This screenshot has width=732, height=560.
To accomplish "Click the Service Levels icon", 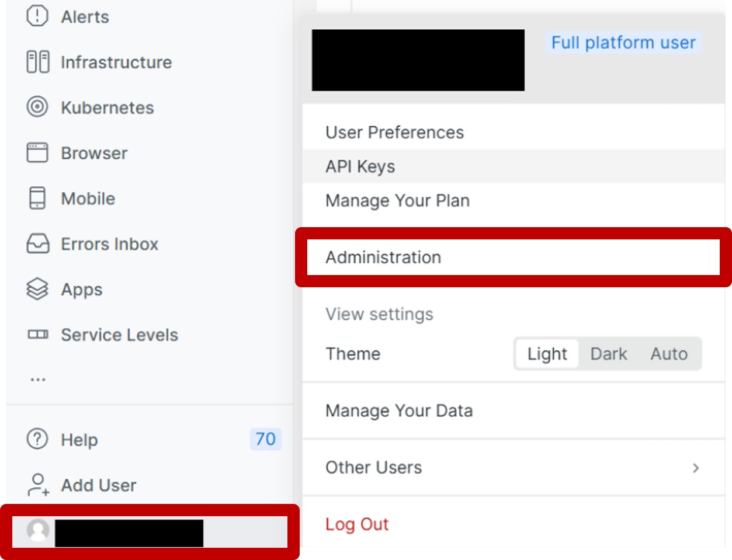I will coord(38,335).
